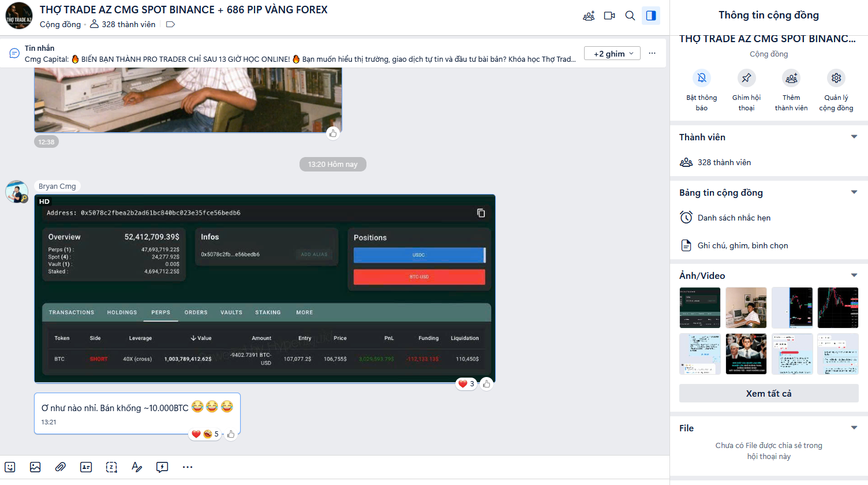Open the man-at-computer photo thumbnail
Image resolution: width=868 pixels, height=485 pixels.
click(746, 308)
